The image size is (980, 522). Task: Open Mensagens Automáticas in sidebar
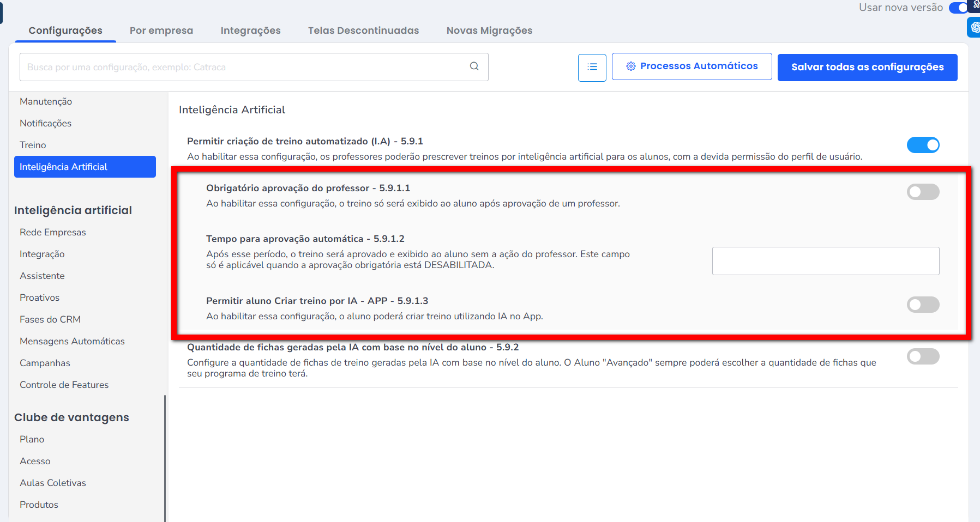point(72,341)
